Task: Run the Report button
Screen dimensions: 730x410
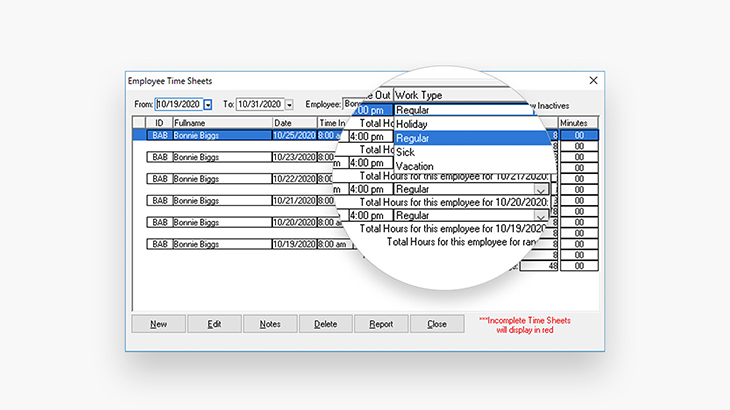Action: point(381,324)
